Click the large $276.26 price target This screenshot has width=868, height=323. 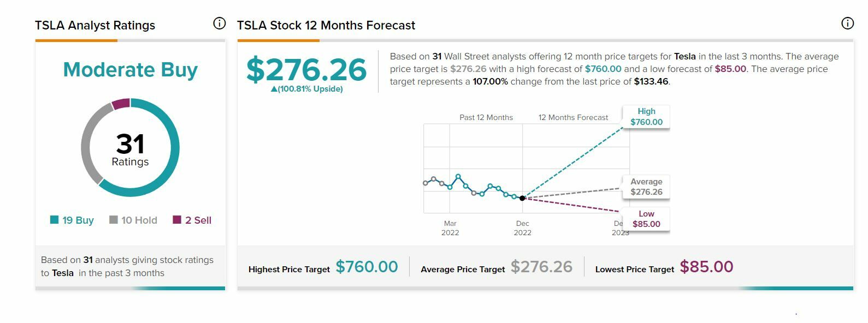[306, 69]
